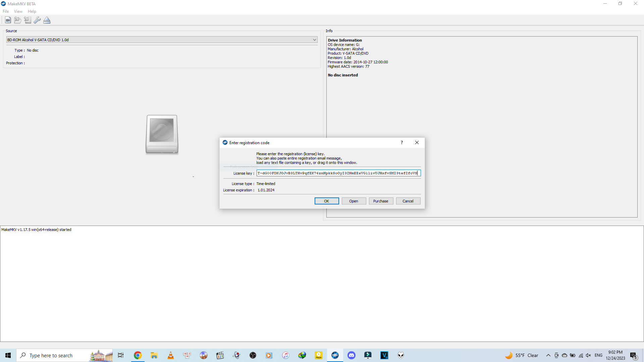Viewport: 644px width, 362px height.
Task: Click the Backup toolbar icon
Action: coord(28,20)
